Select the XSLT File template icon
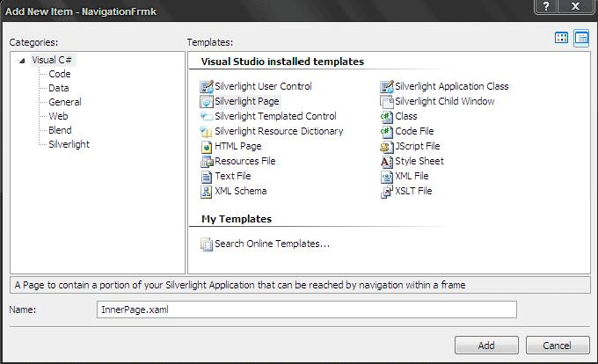Image resolution: width=598 pixels, height=364 pixels. (x=386, y=192)
